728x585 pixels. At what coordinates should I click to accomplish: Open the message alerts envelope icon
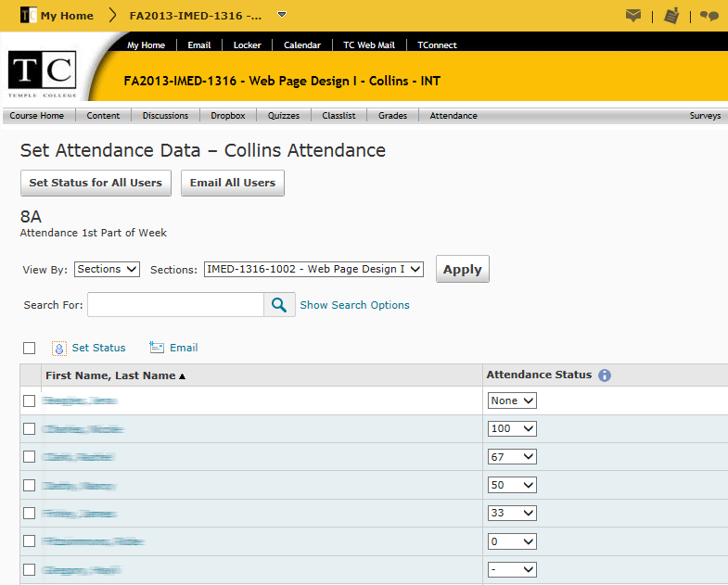(633, 16)
